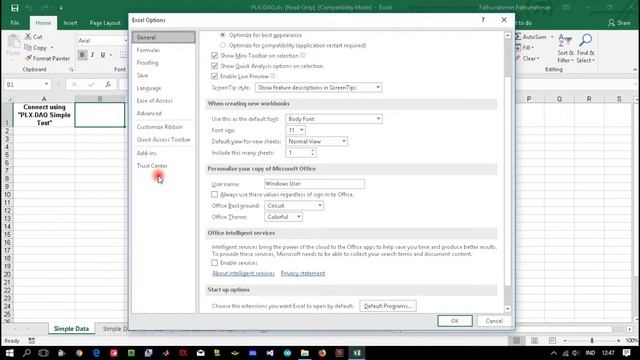The width and height of the screenshot is (640, 360).
Task: Click AutoSum sigma icon
Action: 518,37
